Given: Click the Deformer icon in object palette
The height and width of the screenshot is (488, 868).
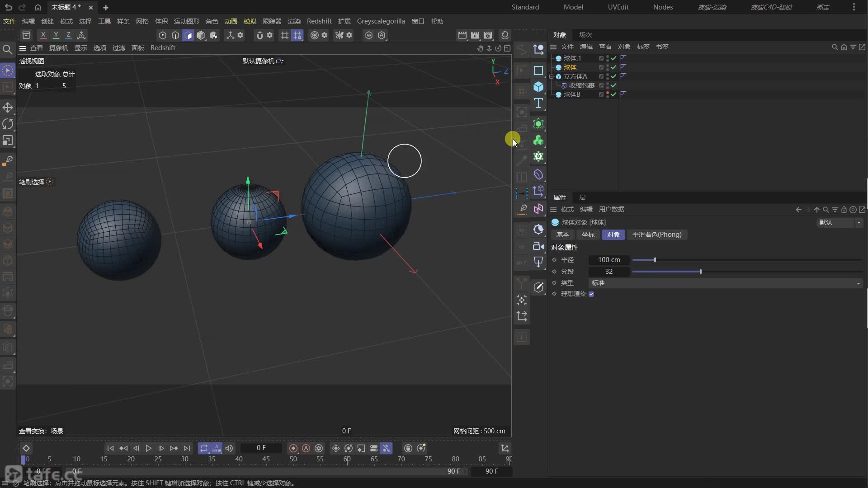Looking at the screenshot, I should pyautogui.click(x=538, y=174).
